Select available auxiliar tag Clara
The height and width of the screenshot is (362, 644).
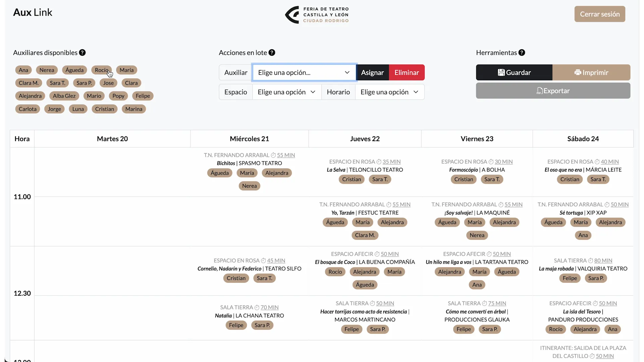coord(131,83)
